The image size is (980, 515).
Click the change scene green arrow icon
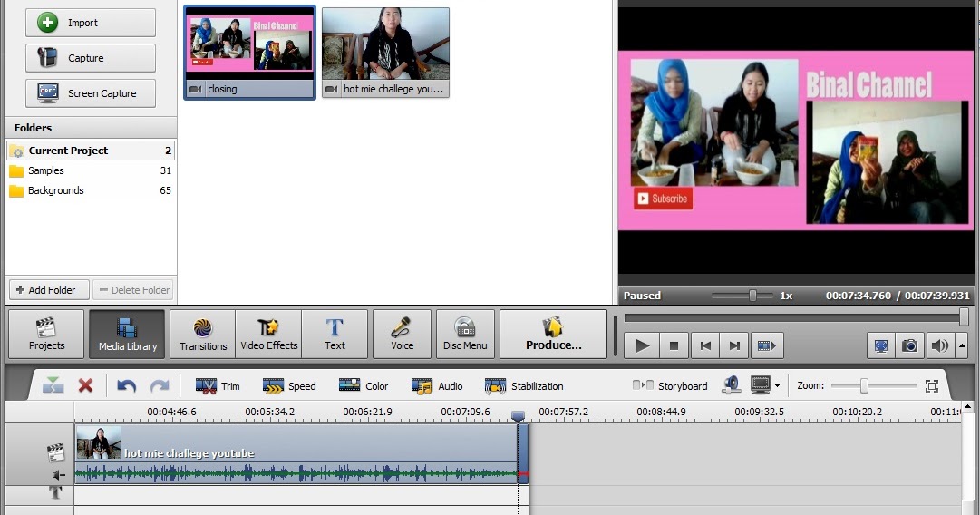click(53, 385)
